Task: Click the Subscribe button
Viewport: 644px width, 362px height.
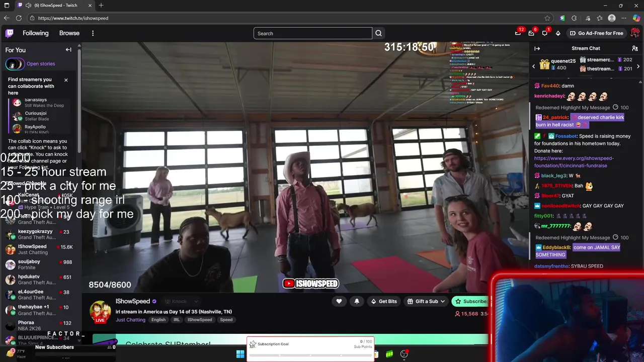Action: pyautogui.click(x=470, y=301)
